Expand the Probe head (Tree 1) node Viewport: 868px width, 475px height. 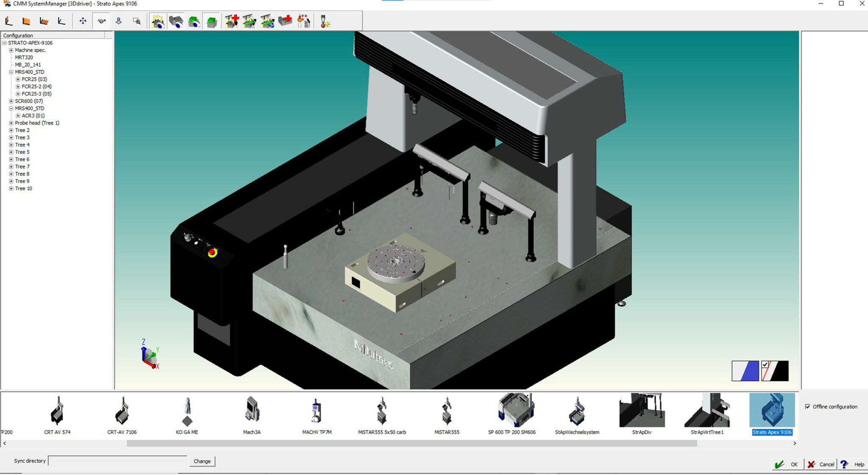pyautogui.click(x=11, y=123)
